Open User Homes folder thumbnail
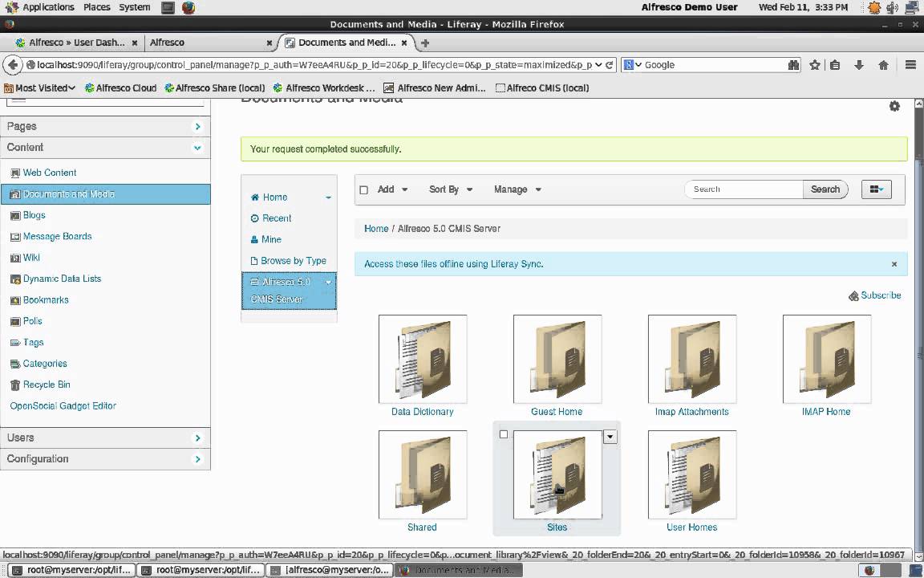The height and width of the screenshot is (578, 924). click(692, 474)
